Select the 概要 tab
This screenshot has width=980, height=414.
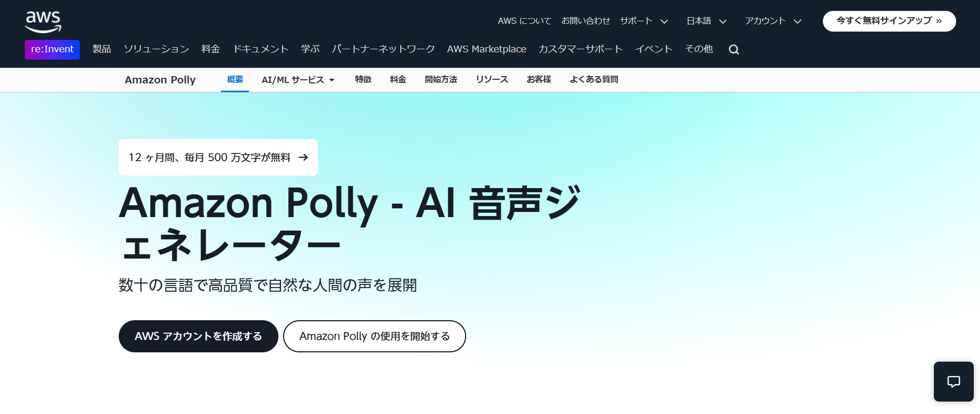pyautogui.click(x=235, y=79)
